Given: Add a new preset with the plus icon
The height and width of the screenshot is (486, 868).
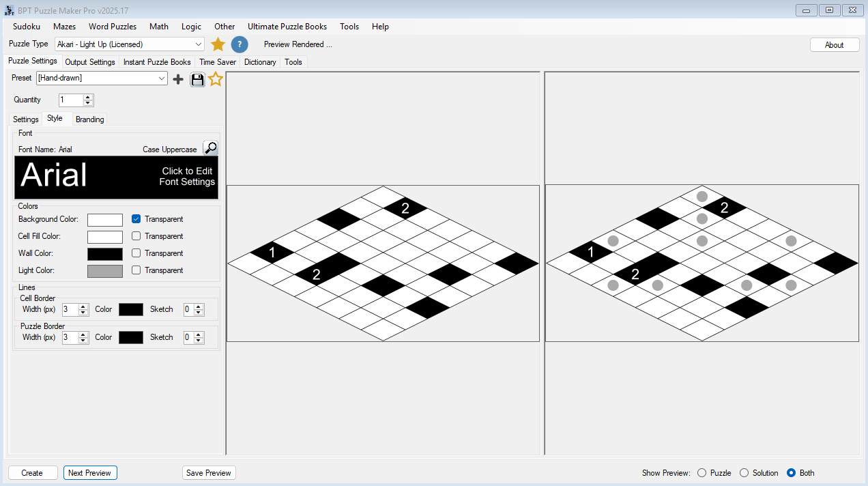Looking at the screenshot, I should pyautogui.click(x=178, y=78).
